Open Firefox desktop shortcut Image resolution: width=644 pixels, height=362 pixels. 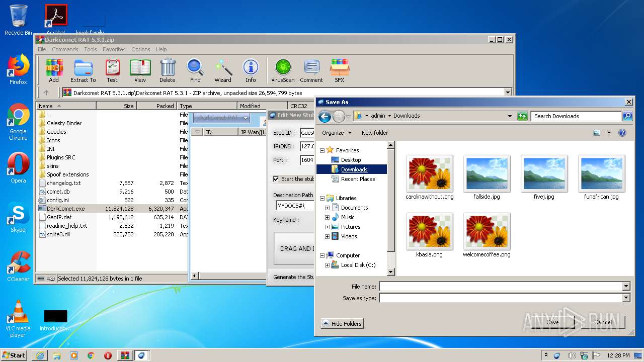tap(18, 69)
